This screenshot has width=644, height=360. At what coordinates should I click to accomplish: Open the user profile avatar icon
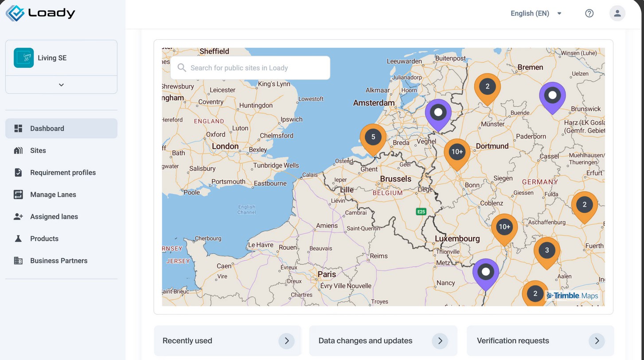coord(617,13)
